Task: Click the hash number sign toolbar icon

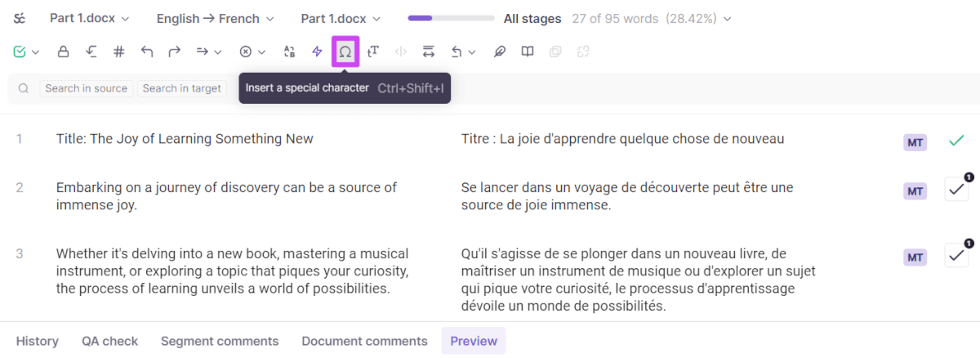Action: click(x=118, y=51)
